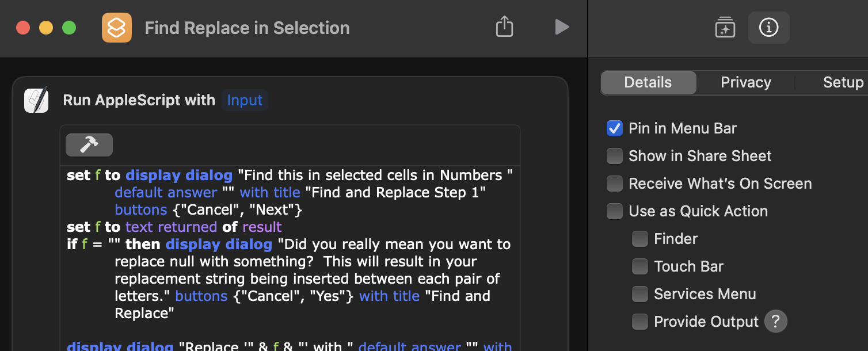This screenshot has width=868, height=351.
Task: Switch to the Privacy tab
Action: click(745, 82)
